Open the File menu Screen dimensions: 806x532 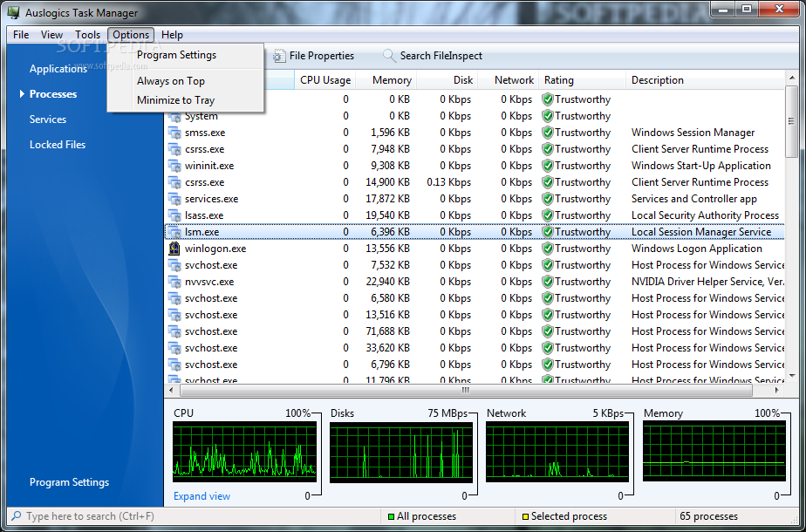point(21,35)
